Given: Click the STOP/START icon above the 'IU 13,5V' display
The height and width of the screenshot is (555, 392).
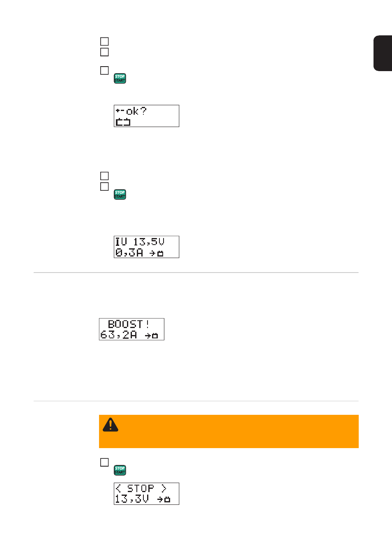Looking at the screenshot, I should [x=120, y=194].
